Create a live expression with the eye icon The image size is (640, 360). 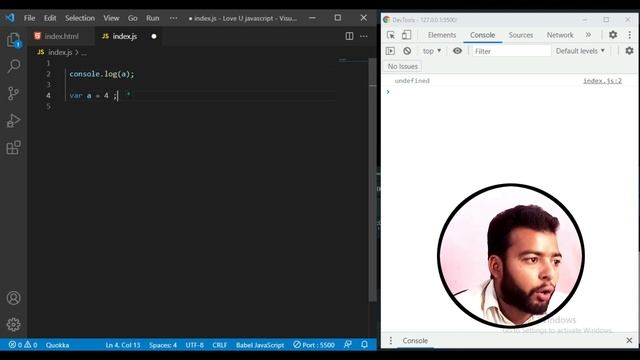[x=458, y=51]
